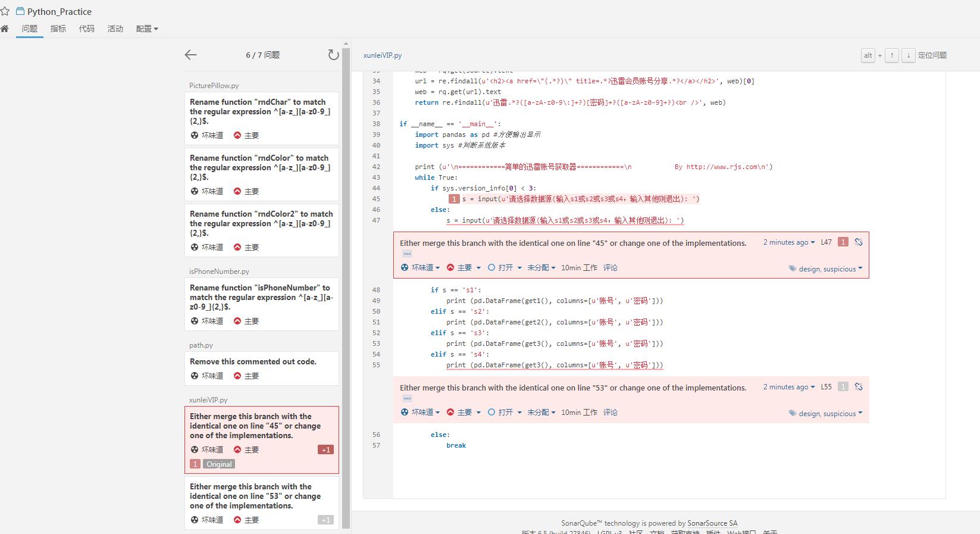Expand "2 minutes ago" changelog on L47 issue
The height and width of the screenshot is (534, 980).
pos(789,242)
